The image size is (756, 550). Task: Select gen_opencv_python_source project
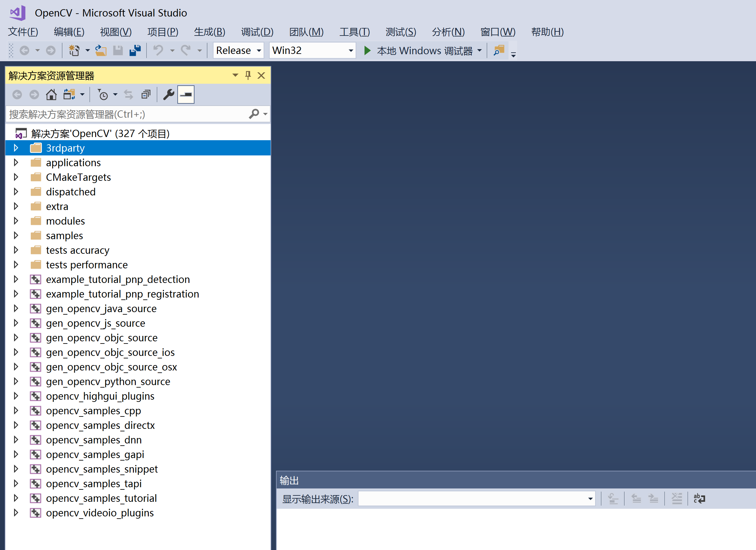108,382
